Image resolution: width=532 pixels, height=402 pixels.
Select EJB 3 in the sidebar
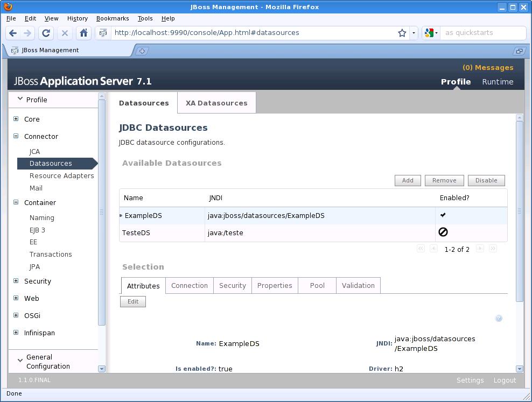coord(37,230)
